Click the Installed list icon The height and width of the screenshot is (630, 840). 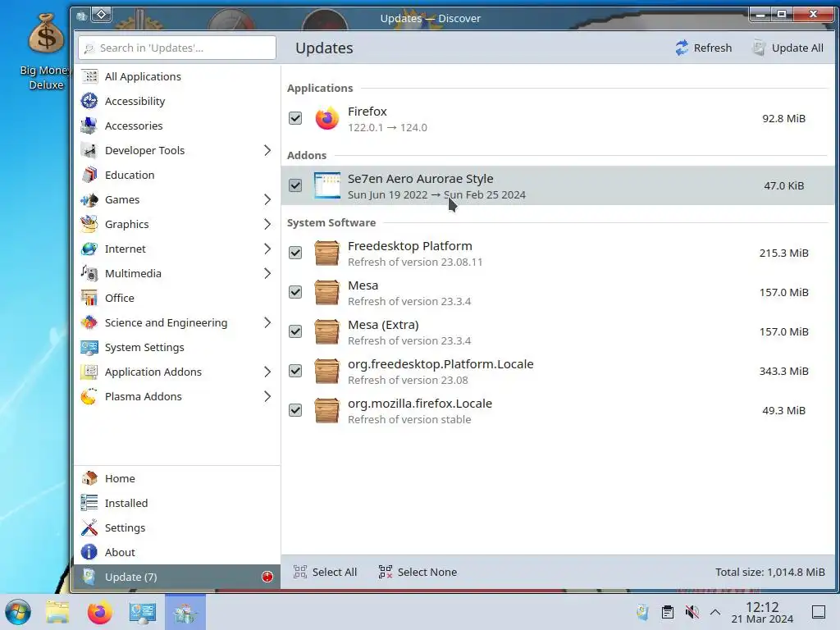point(89,503)
